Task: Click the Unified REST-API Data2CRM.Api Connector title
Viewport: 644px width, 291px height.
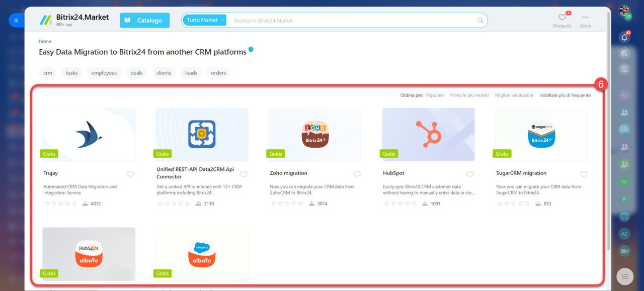Action: [x=195, y=173]
